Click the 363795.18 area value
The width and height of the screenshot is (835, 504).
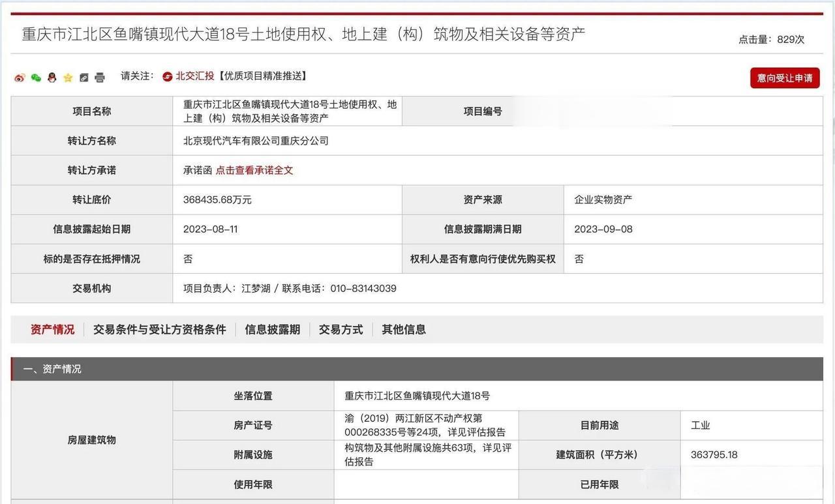point(714,454)
